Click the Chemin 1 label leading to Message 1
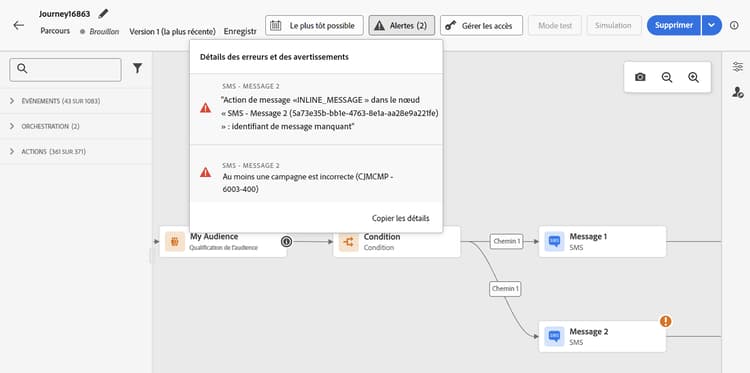750x373 pixels. [x=506, y=241]
